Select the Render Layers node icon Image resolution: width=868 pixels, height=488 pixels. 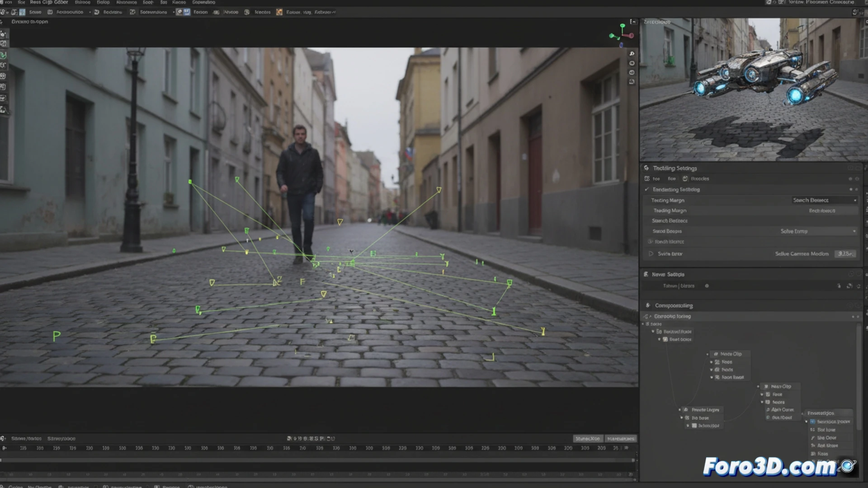point(686,409)
